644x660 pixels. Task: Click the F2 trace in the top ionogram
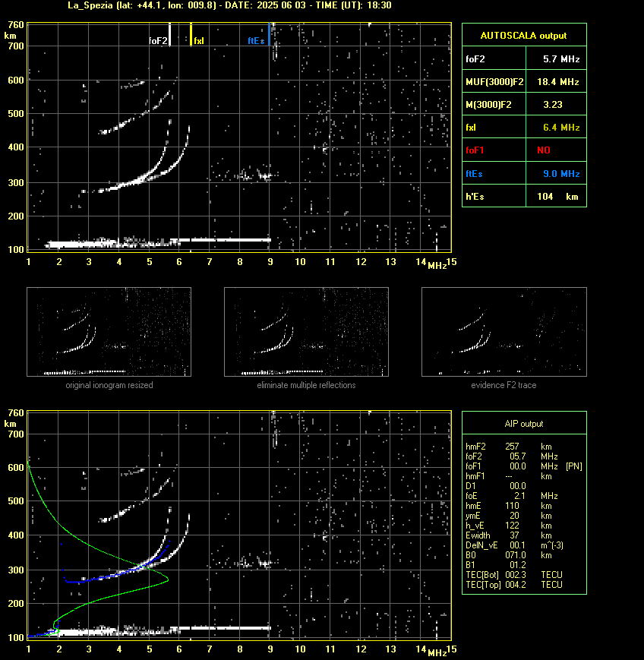click(x=139, y=180)
